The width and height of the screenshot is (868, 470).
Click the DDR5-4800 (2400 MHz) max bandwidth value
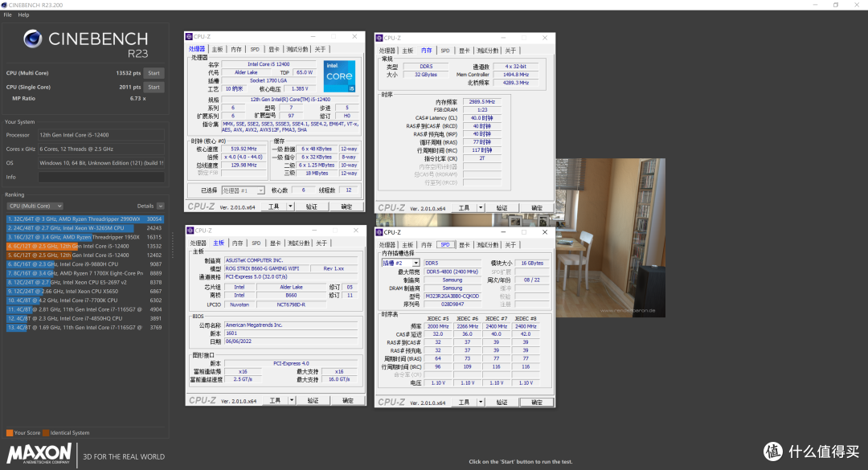(452, 272)
